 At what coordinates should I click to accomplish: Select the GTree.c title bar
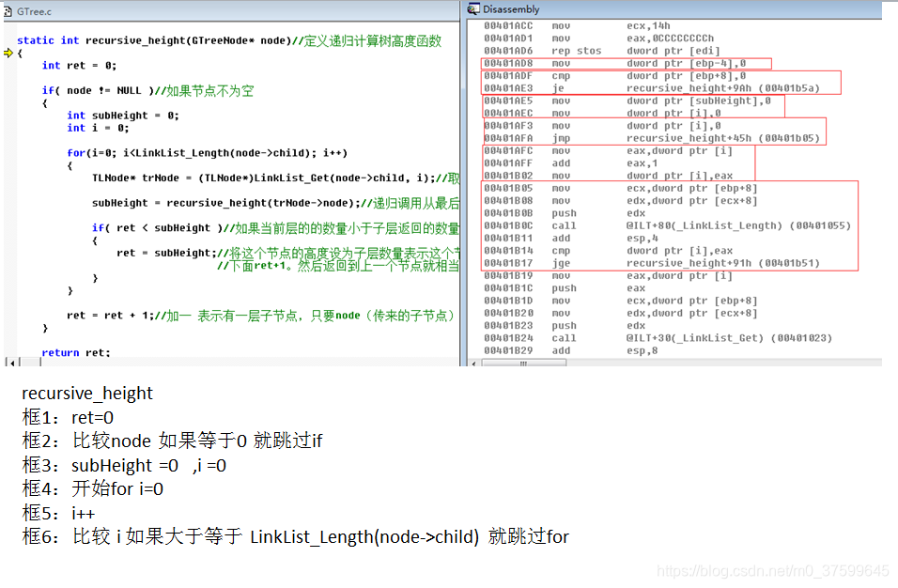231,11
